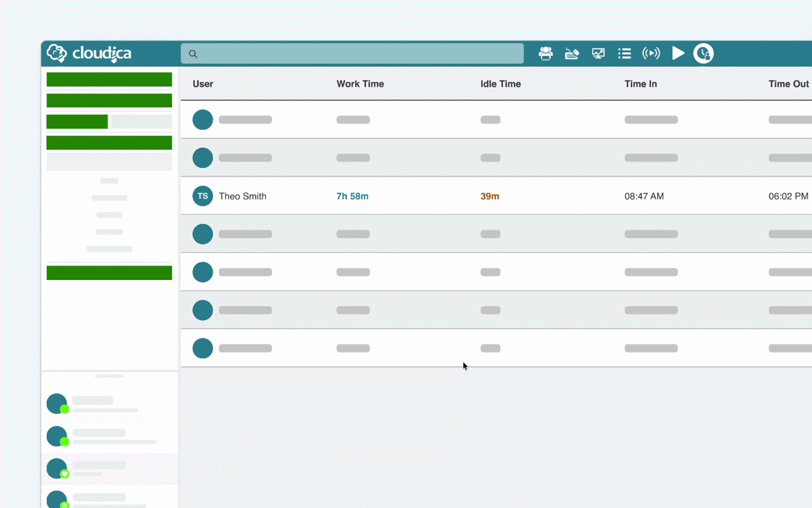This screenshot has width=812, height=508.
Task: Click the 7h 58m work time value
Action: tap(352, 196)
